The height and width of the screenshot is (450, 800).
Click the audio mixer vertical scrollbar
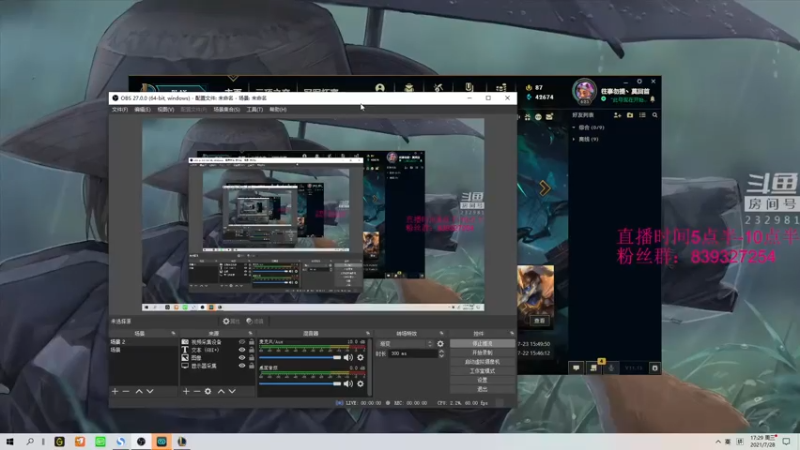click(x=369, y=366)
